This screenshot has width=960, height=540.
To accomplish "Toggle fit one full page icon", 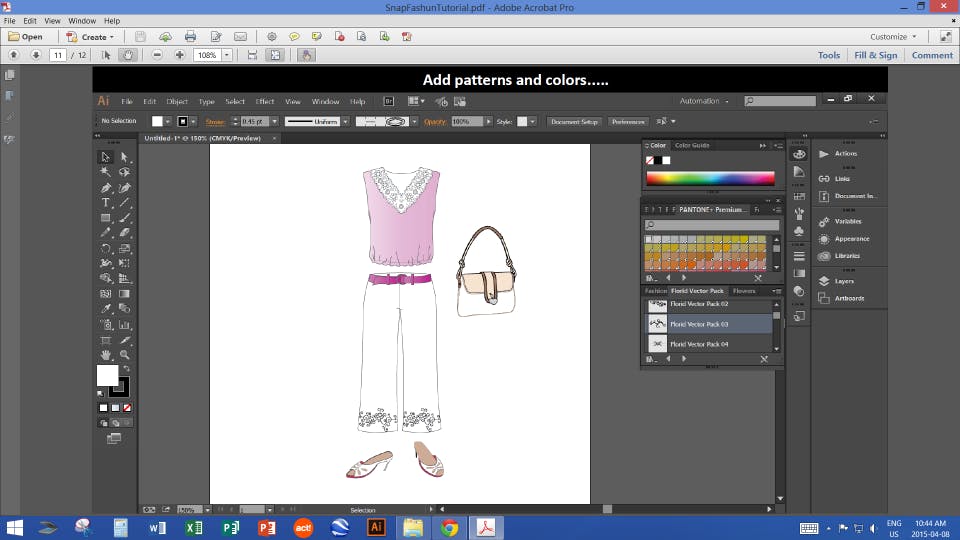I will click(x=276, y=55).
